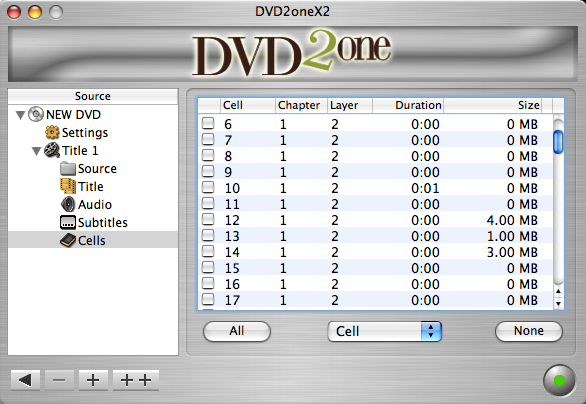The width and height of the screenshot is (586, 404).
Task: Enable the checkbox for cell 17
Action: (208, 299)
